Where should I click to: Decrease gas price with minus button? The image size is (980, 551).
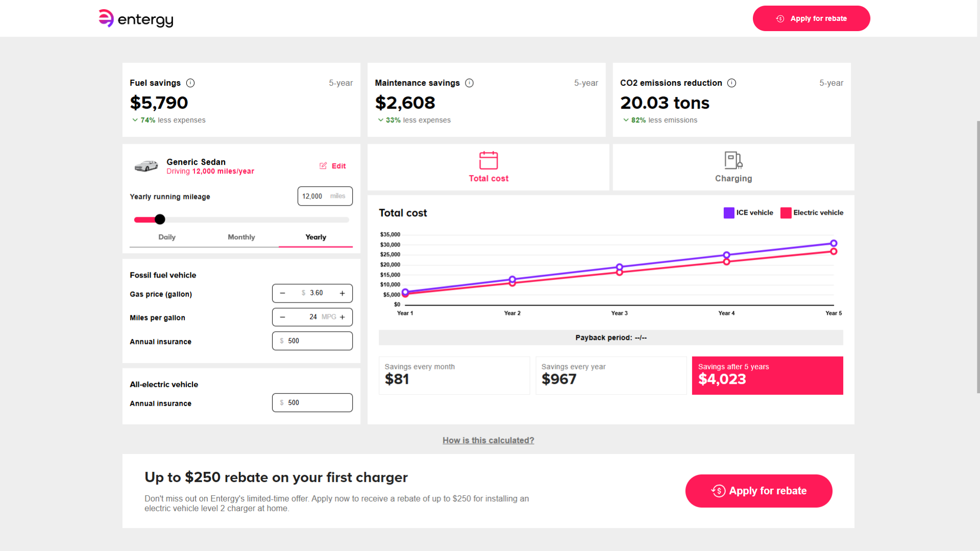282,293
